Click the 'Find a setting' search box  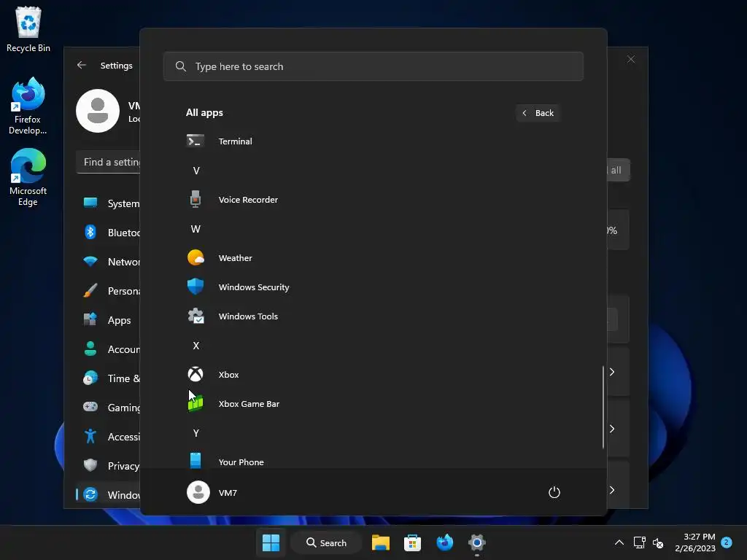(108, 162)
